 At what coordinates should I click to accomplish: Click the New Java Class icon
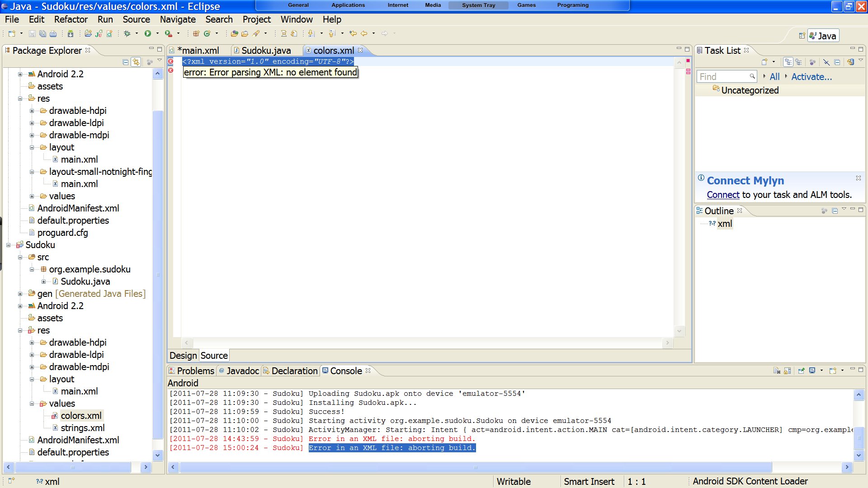coord(207,33)
